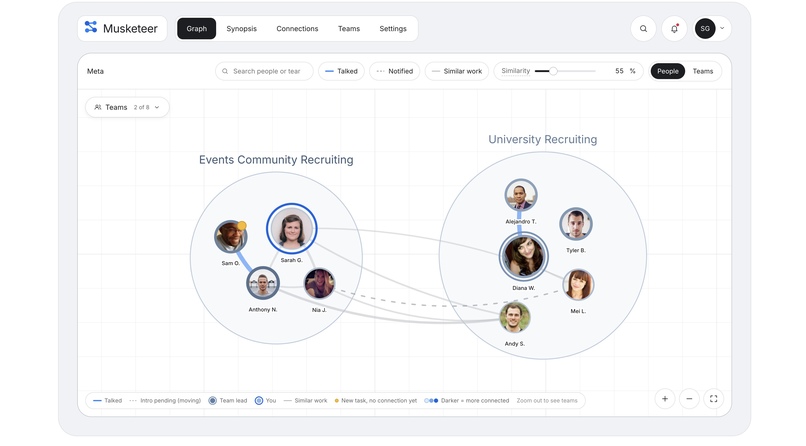Click Darker = more connected legend
806x446 pixels.
point(466,401)
